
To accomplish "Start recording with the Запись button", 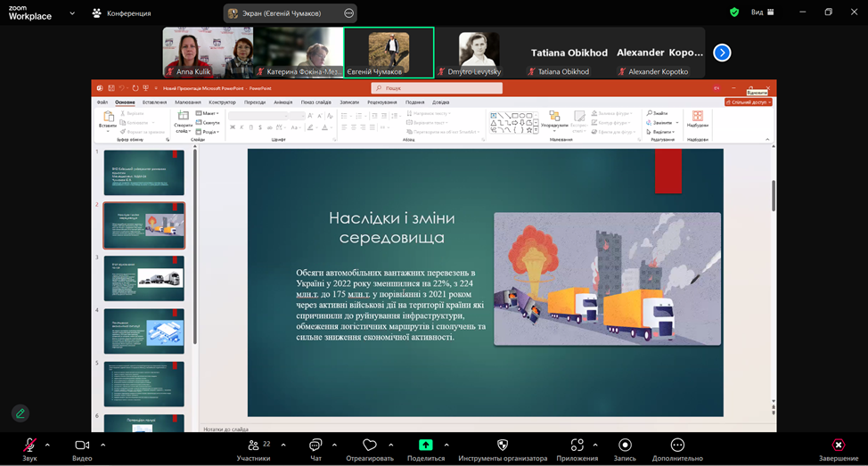I will point(625,446).
